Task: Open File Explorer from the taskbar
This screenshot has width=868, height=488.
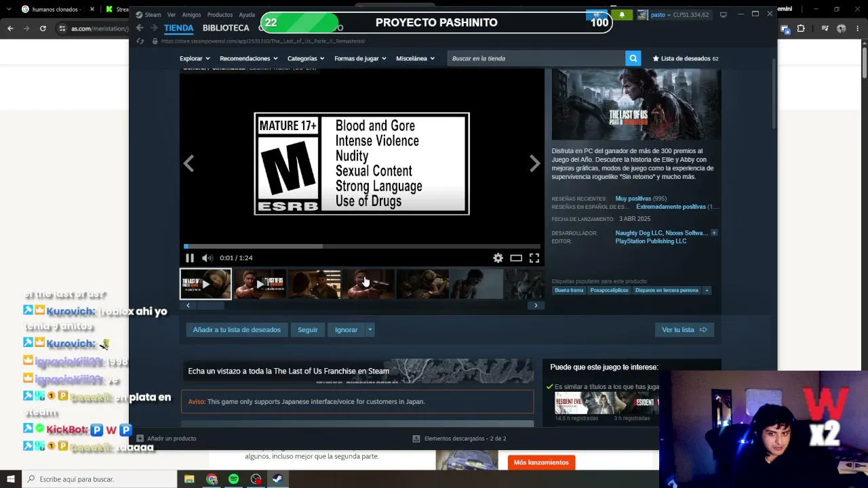Action: 189,479
